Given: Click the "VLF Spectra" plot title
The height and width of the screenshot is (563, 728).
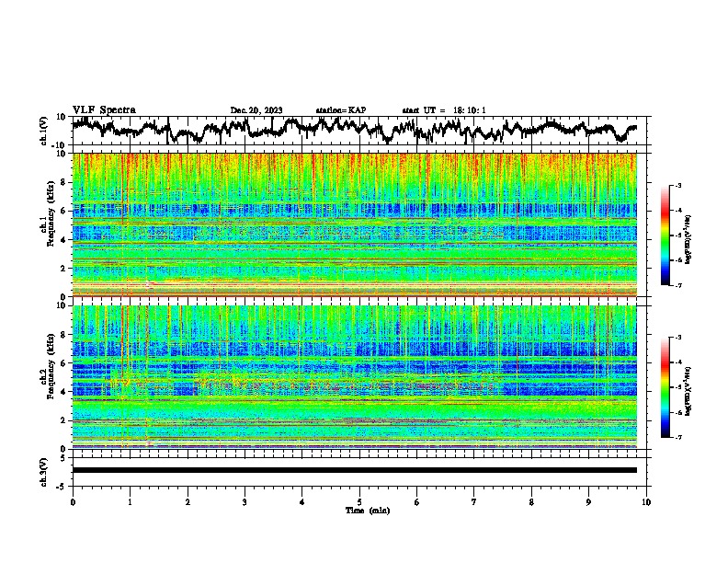Looking at the screenshot, I should click(x=104, y=109).
